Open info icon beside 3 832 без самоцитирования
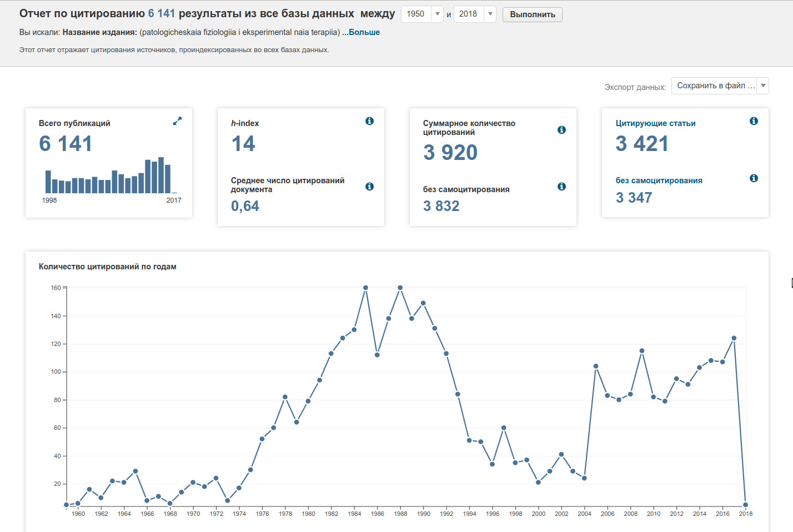This screenshot has height=532, width=793. 561,187
